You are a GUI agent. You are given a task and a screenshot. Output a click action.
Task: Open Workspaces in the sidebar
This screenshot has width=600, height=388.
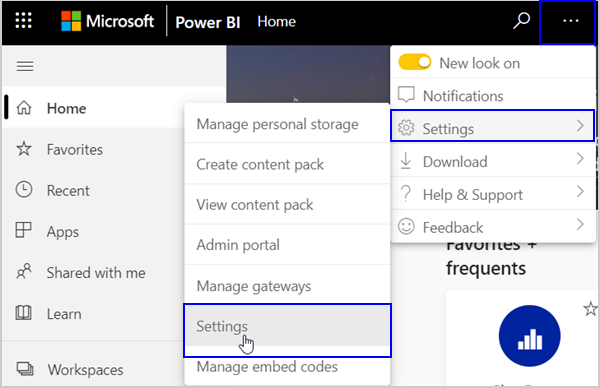point(85,370)
